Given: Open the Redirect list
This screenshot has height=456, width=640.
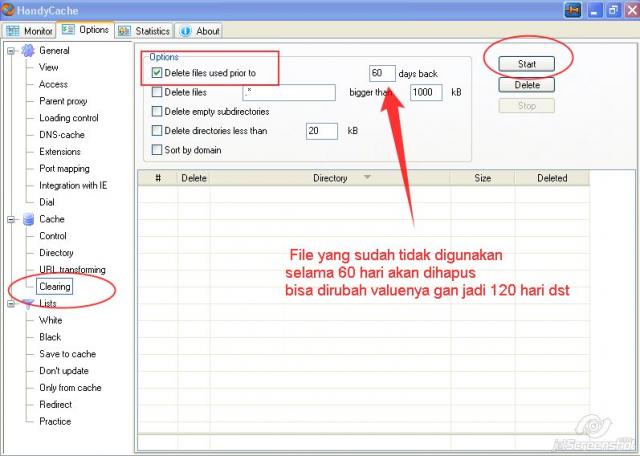Looking at the screenshot, I should 56,405.
